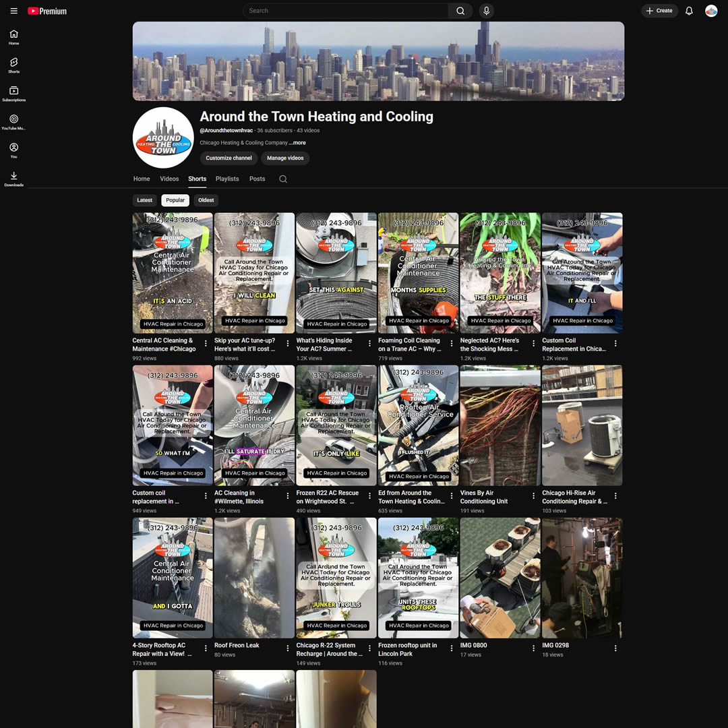Select the Oldest sort chip
Image resolution: width=728 pixels, height=728 pixels.
206,200
